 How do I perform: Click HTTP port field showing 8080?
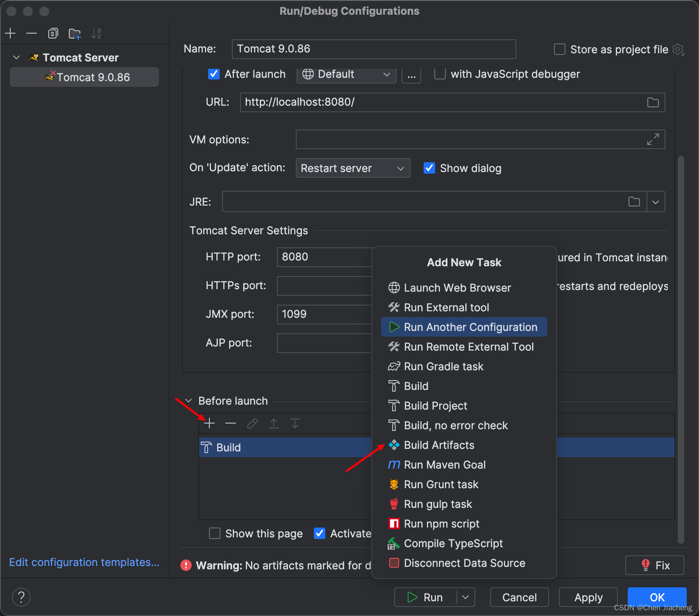pos(325,257)
